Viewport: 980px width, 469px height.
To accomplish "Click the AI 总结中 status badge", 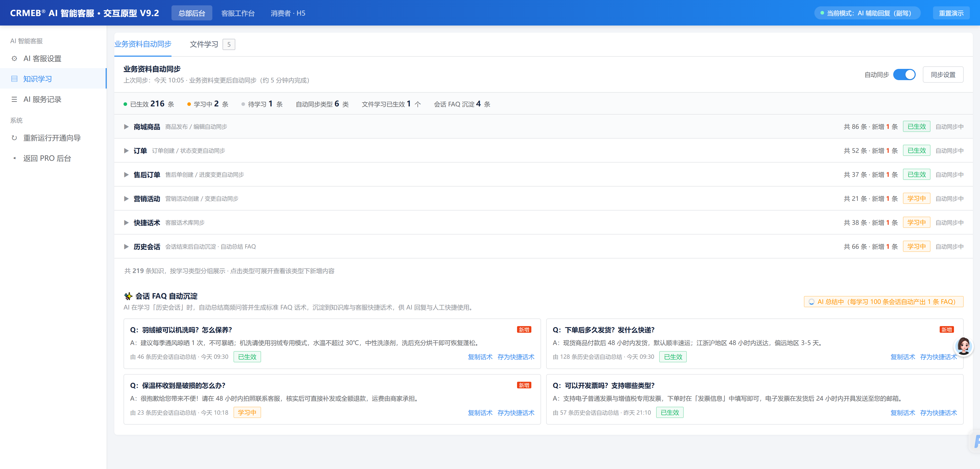I will (883, 302).
